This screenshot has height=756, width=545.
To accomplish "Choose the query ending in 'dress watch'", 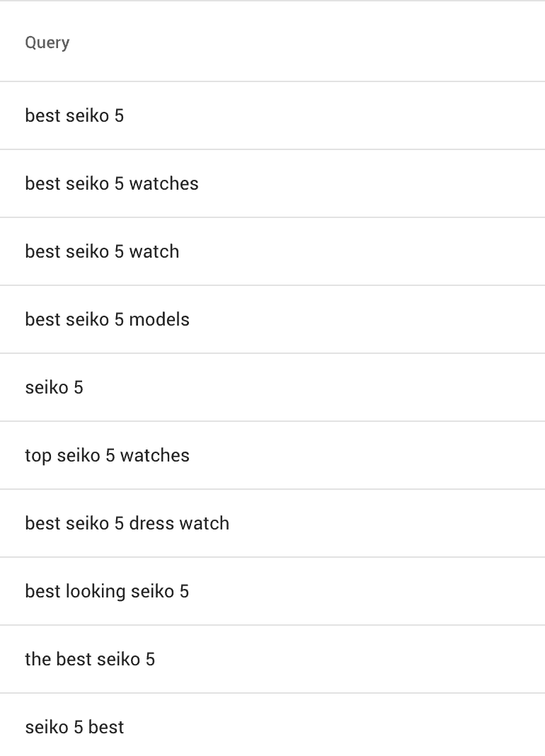I will 127,524.
